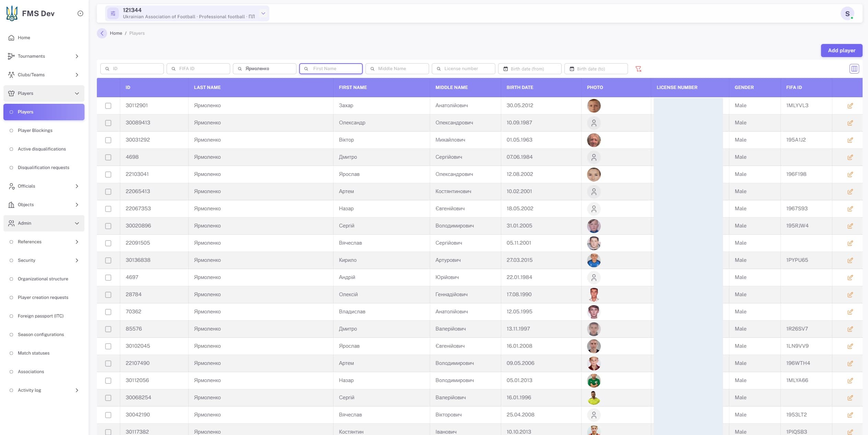Click the FMS Dev logo icon
The width and height of the screenshot is (868, 435).
coord(12,13)
